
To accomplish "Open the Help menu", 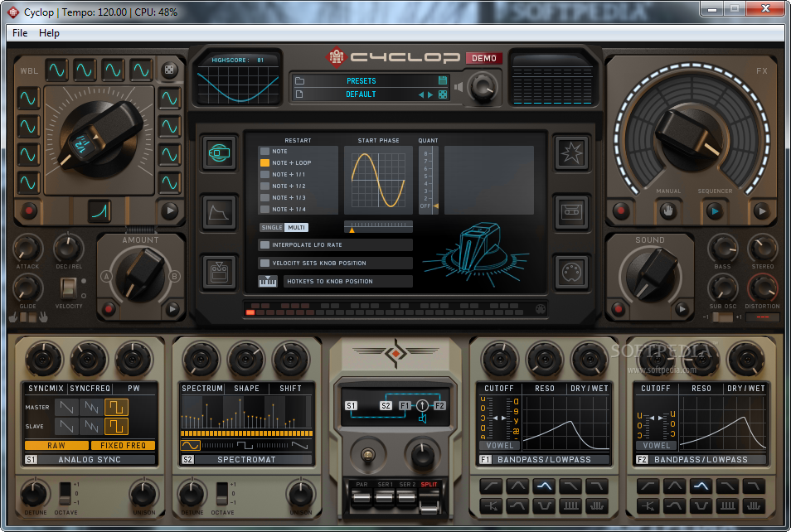I will click(x=49, y=33).
